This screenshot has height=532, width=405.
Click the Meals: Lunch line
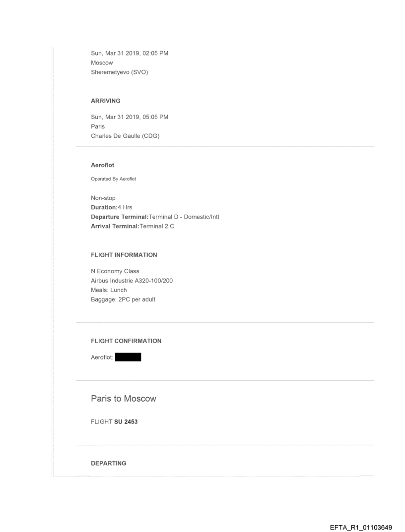[109, 290]
